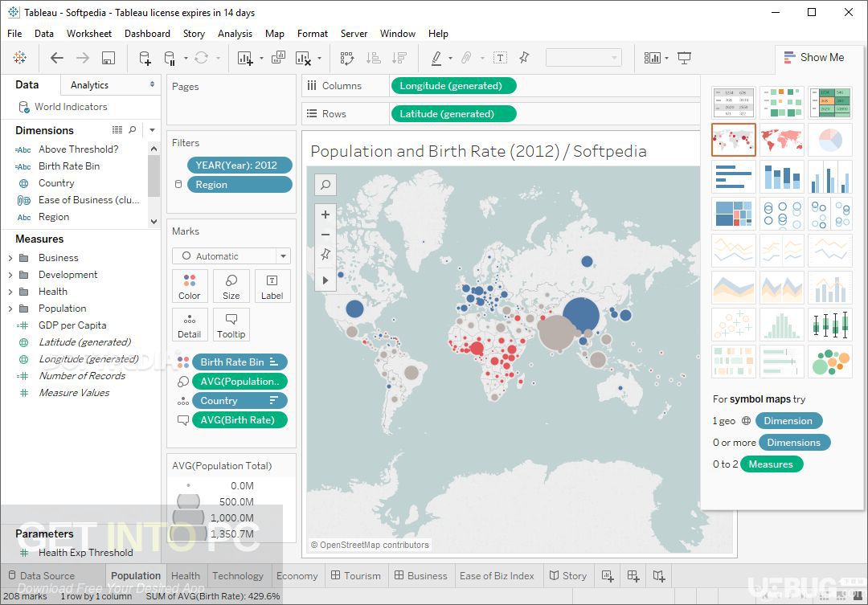This screenshot has width=868, height=605.
Task: Switch to the Tourism dashboard tab
Action: 356,575
